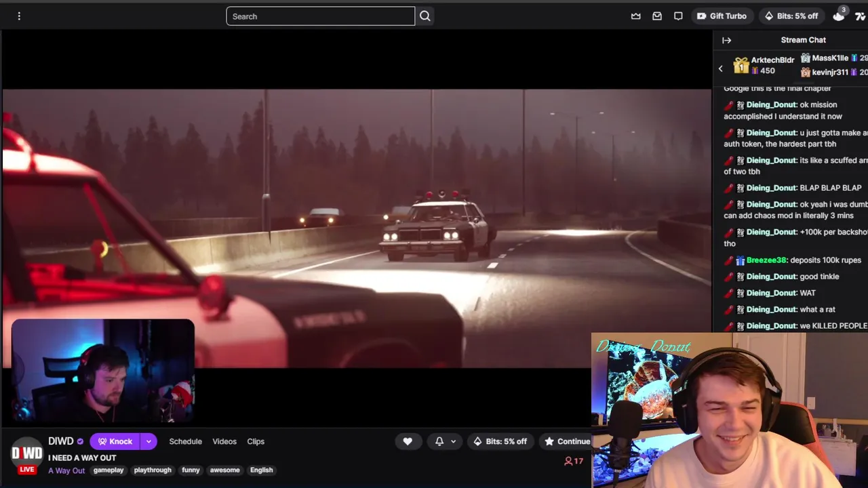Click the Continue subscription star button
The height and width of the screenshot is (488, 868).
(567, 441)
